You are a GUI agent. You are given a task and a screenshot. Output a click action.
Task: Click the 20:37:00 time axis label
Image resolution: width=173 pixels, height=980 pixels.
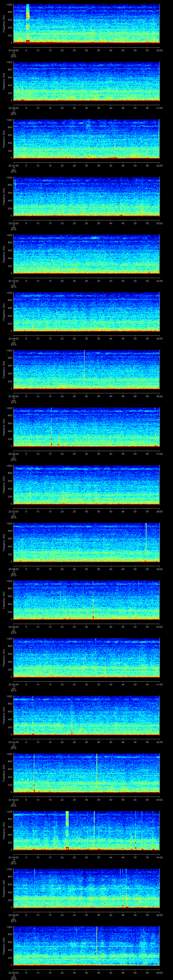[13, 511]
